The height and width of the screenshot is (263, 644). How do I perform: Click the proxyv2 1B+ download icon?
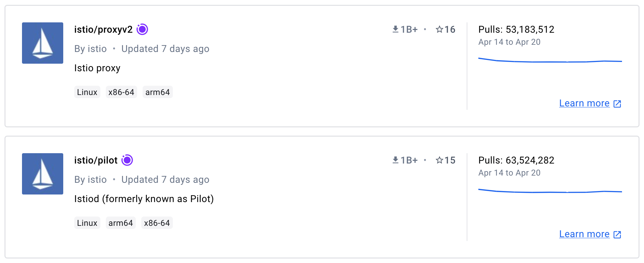click(x=396, y=29)
